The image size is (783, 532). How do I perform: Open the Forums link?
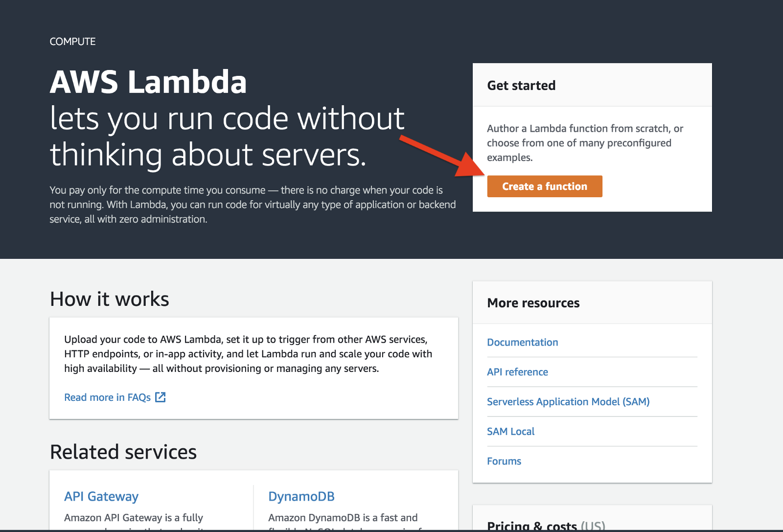click(504, 461)
